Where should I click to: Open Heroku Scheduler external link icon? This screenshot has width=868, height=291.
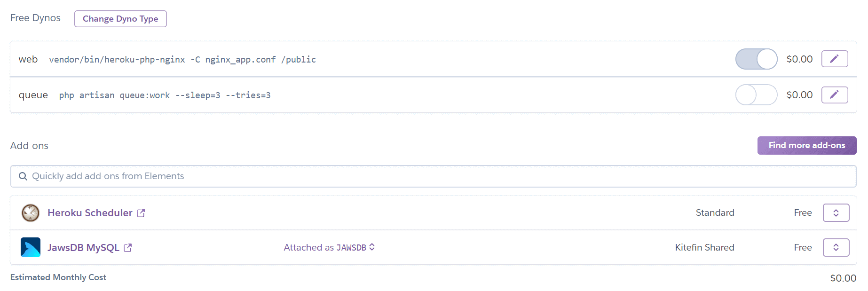click(x=141, y=213)
